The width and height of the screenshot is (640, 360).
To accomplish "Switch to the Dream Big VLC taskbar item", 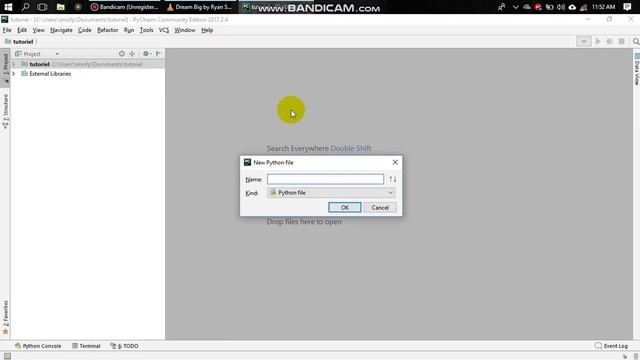I will (x=200, y=7).
